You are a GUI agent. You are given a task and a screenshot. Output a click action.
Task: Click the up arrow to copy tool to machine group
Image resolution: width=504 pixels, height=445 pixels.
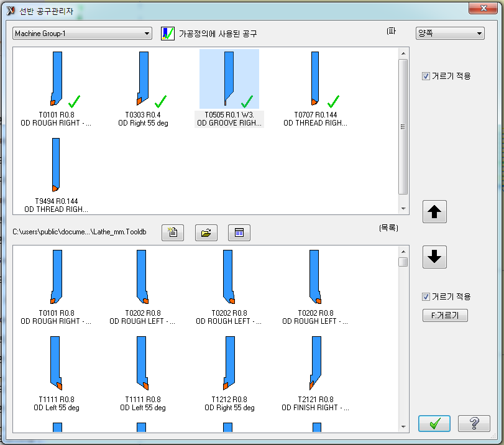434,211
